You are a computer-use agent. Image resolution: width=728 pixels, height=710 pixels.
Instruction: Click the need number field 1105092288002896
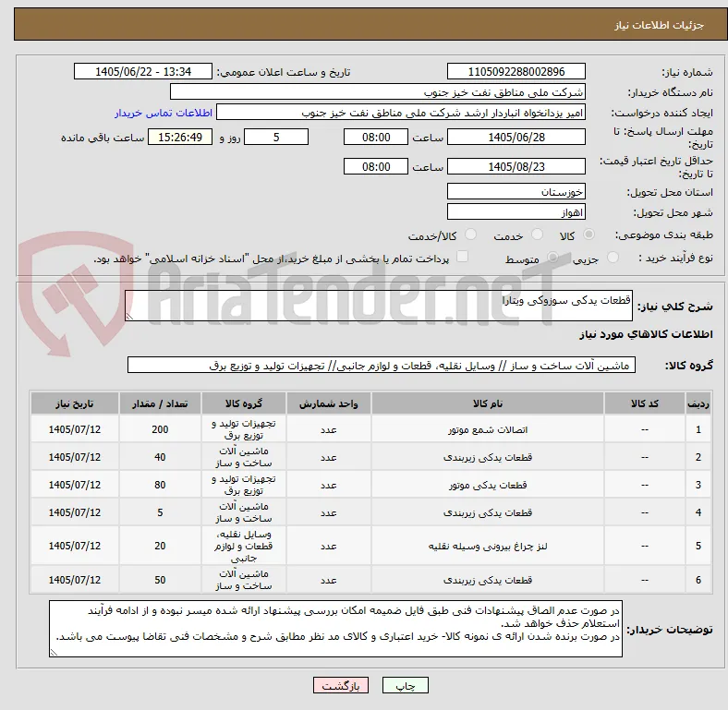tap(516, 72)
